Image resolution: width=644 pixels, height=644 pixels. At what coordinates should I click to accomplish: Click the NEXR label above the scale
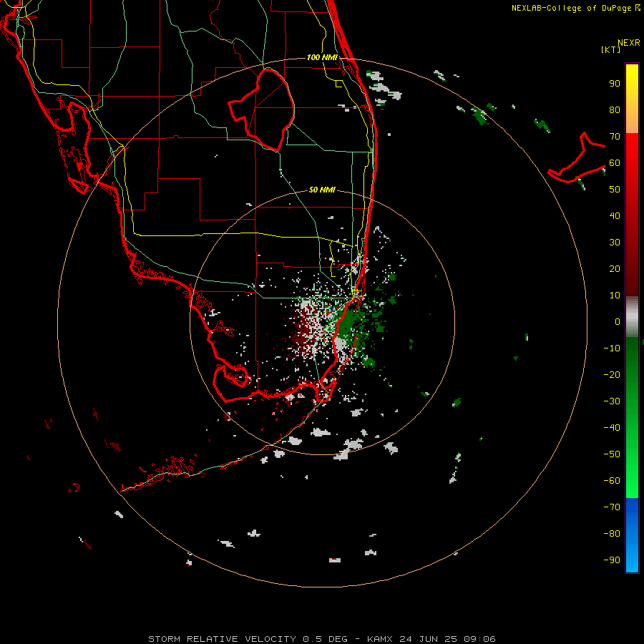point(629,43)
